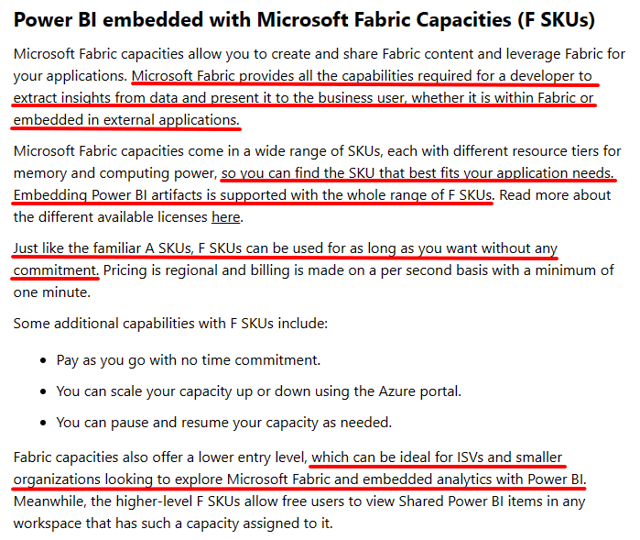This screenshot has height=540, width=640.
Task: Click "Microsoft Fabric capacities allow you to create" sentence
Action: point(200,52)
